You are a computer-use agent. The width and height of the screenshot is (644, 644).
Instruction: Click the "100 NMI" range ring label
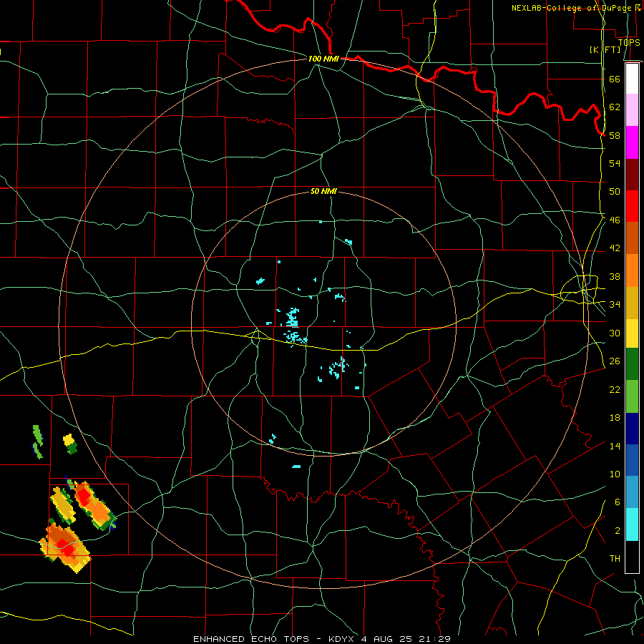323,59
